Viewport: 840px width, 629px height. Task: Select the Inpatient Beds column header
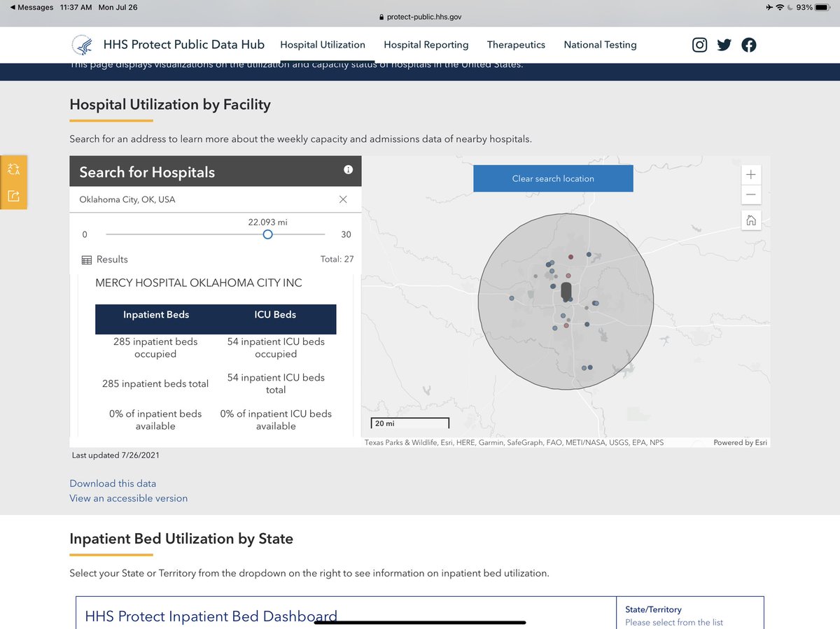click(156, 315)
